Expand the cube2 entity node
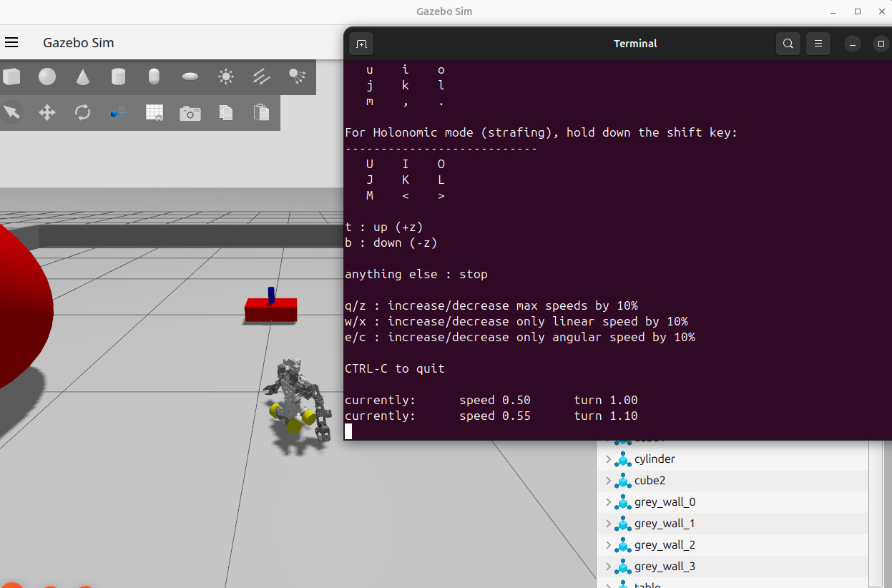Image resolution: width=892 pixels, height=588 pixels. point(609,481)
